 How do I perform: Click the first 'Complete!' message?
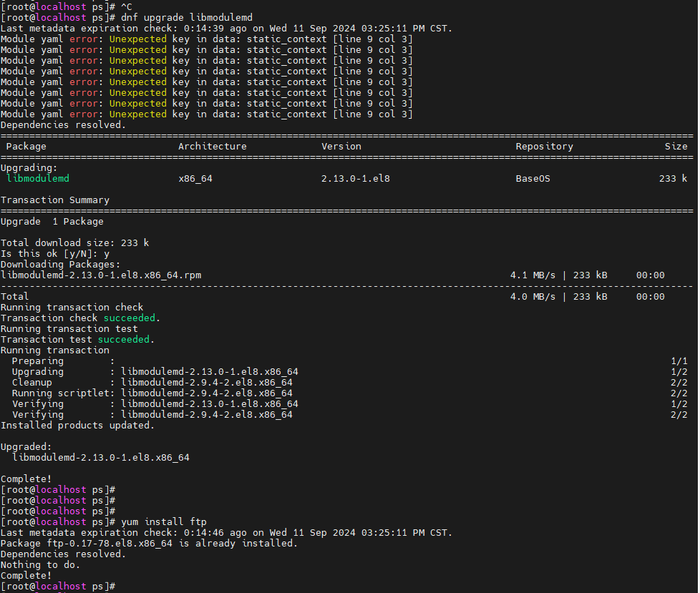pyautogui.click(x=26, y=479)
